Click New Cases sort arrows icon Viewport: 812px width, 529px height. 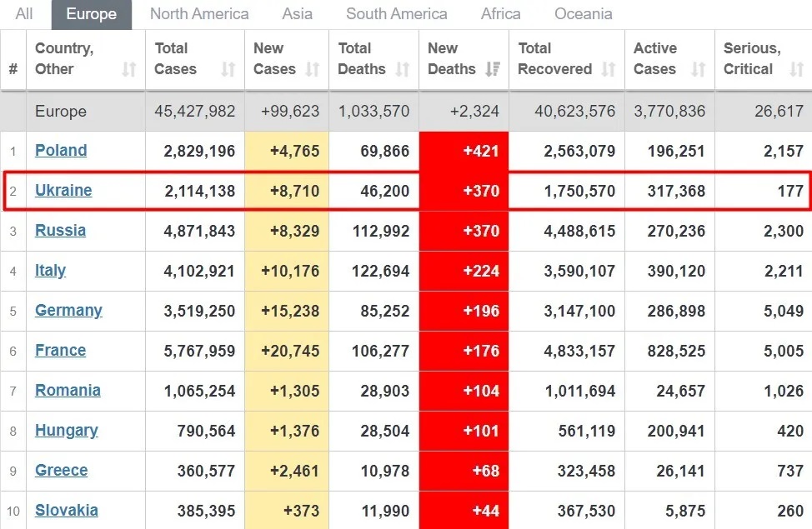point(313,69)
